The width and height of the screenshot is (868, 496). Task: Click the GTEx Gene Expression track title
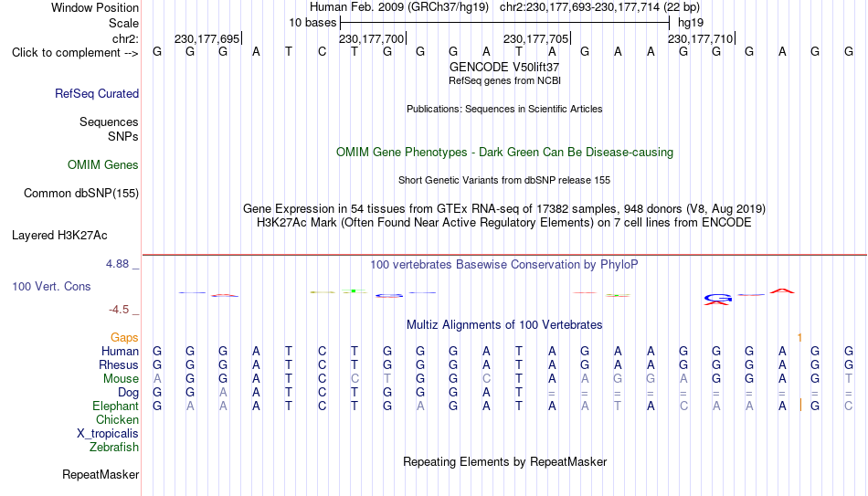504,208
